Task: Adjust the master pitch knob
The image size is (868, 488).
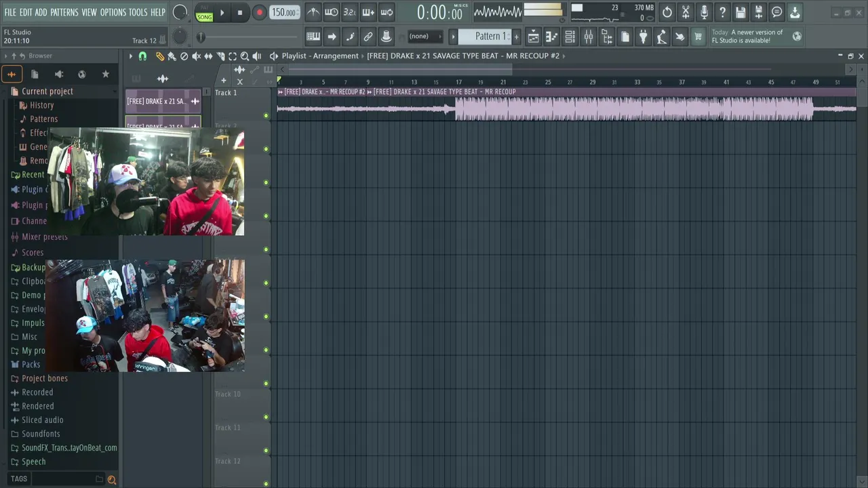Action: coord(180,37)
